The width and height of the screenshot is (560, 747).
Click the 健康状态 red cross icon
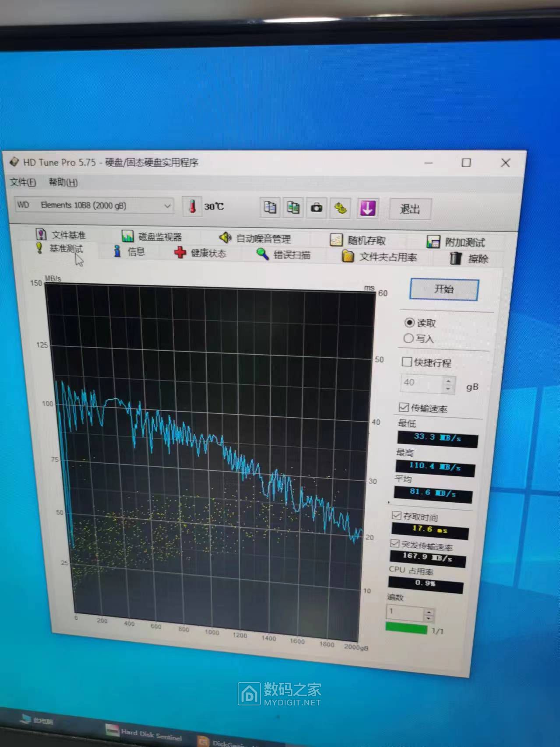click(x=180, y=253)
